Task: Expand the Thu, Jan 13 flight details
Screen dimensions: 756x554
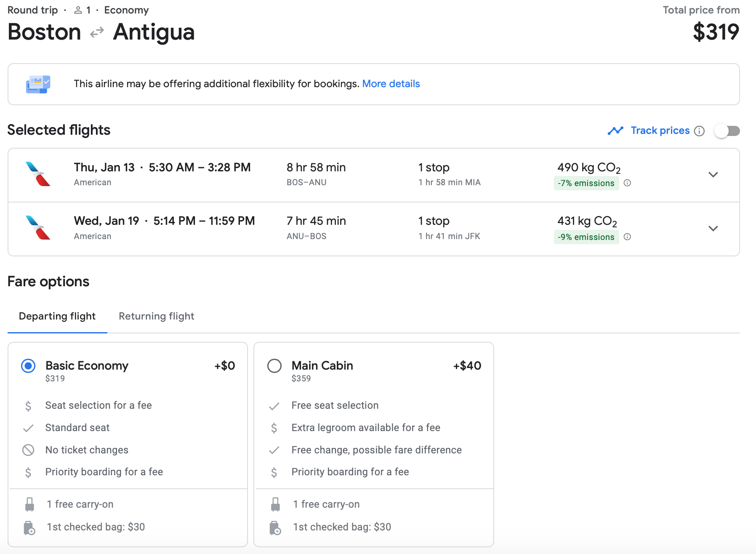Action: pos(713,175)
